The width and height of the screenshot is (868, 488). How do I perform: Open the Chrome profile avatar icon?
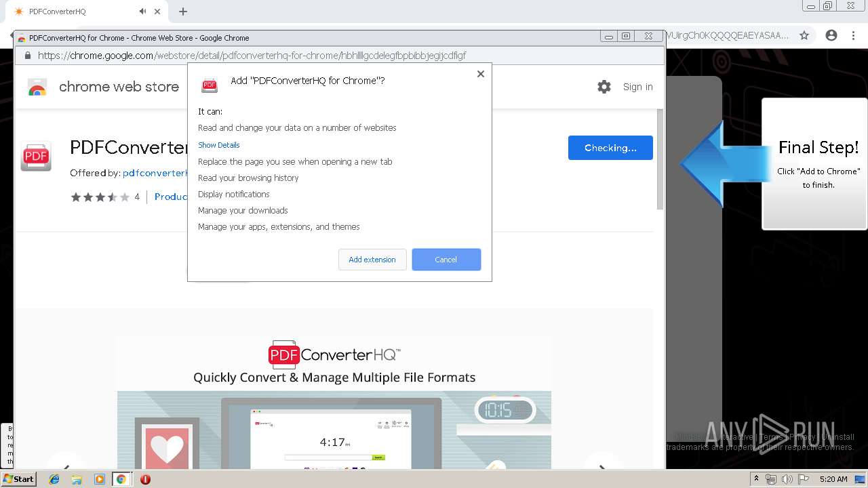831,35
